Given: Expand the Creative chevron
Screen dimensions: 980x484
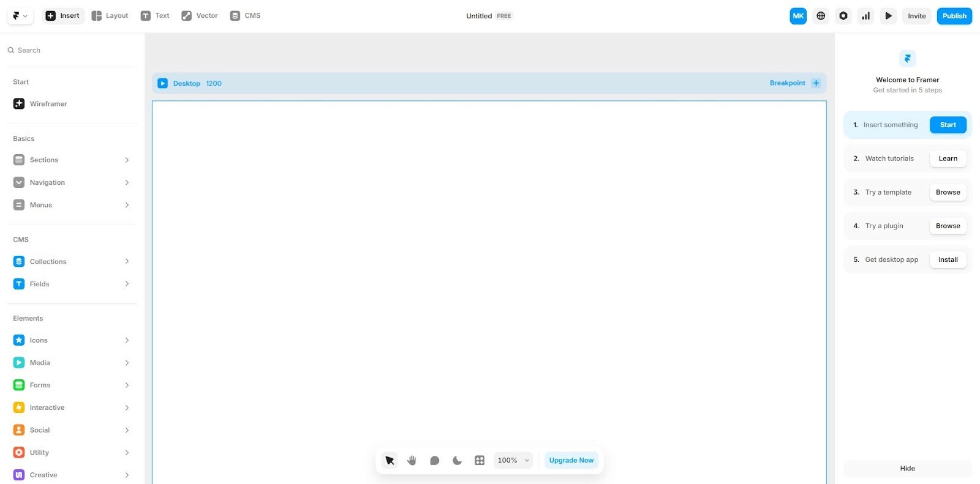Looking at the screenshot, I should pyautogui.click(x=127, y=475).
